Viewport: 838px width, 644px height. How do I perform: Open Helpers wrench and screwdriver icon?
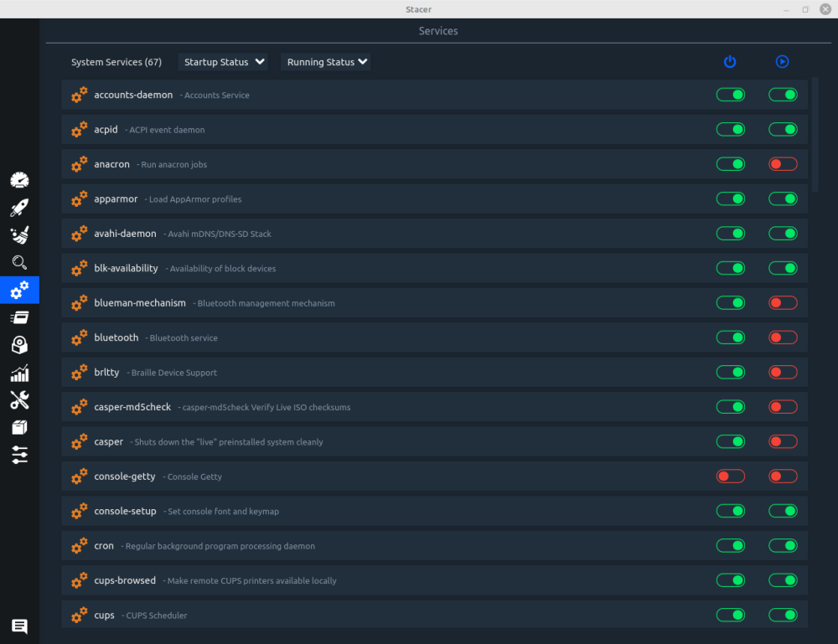coord(19,400)
